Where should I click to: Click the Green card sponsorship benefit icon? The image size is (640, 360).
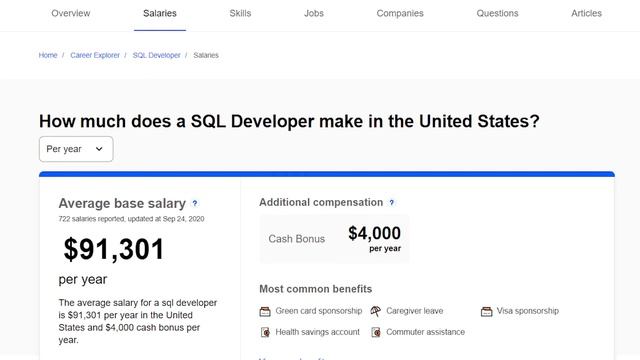tap(265, 311)
